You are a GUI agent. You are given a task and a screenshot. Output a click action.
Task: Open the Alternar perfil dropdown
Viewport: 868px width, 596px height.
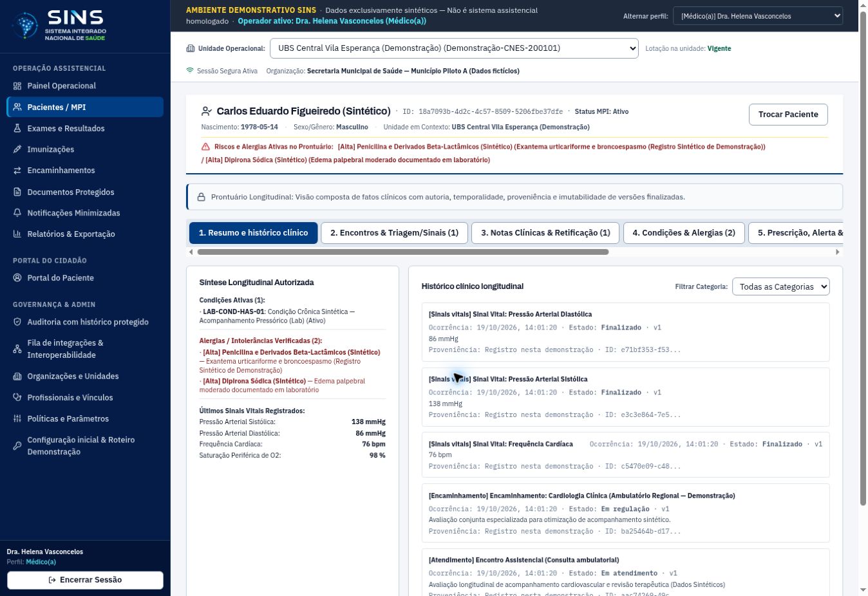coord(758,16)
